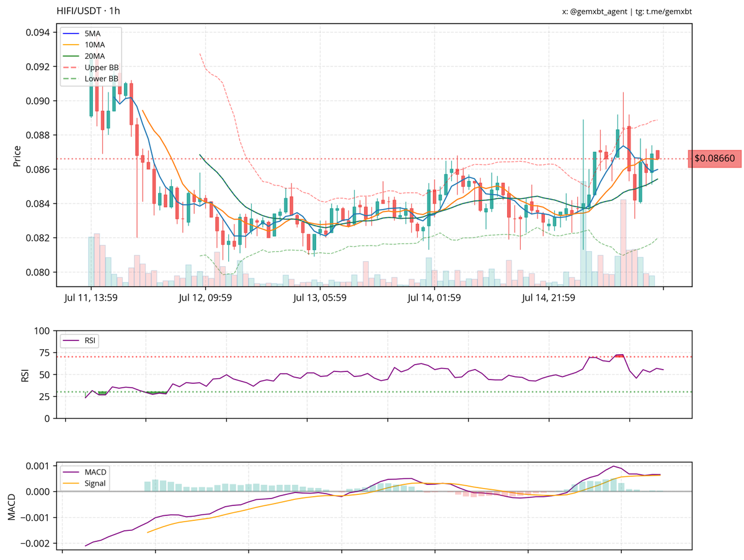
Task: Click the MACD axis label
Action: (x=12, y=505)
